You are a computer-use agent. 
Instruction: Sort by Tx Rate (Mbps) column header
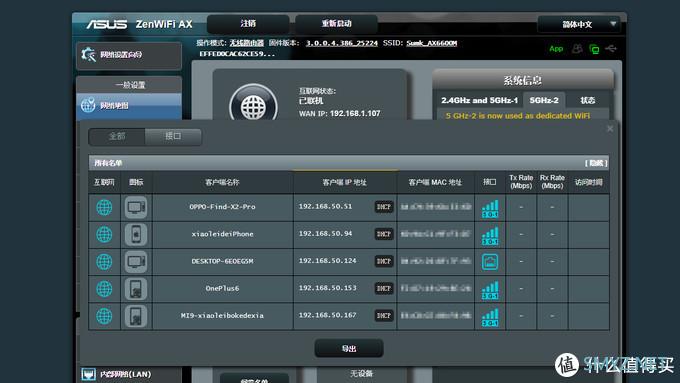[x=521, y=182]
